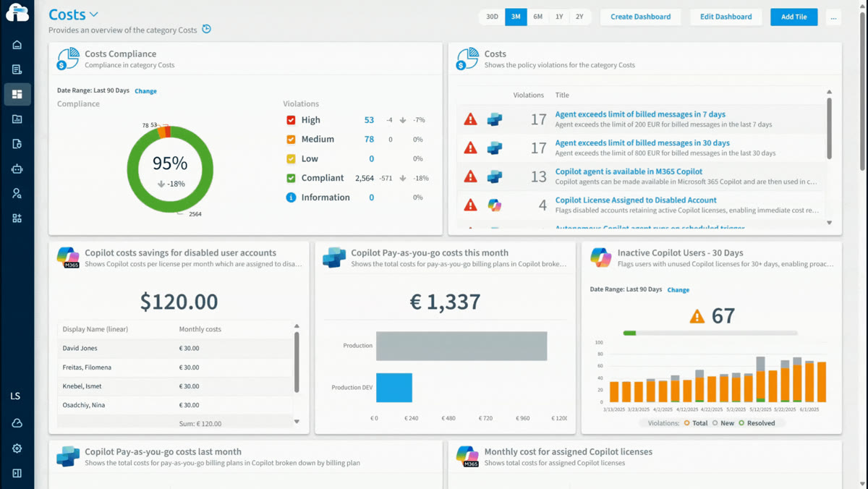Open the more options ellipsis menu
This screenshot has width=868, height=489.
[x=834, y=17]
